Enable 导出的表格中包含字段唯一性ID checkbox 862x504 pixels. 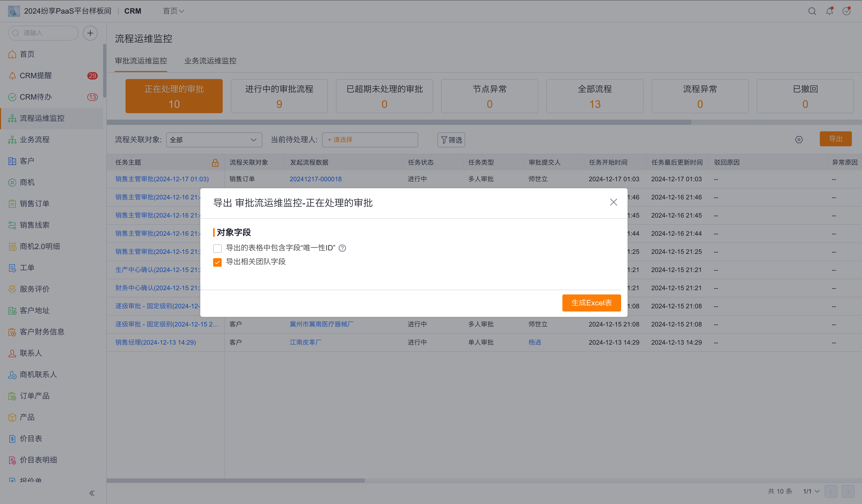tap(217, 248)
